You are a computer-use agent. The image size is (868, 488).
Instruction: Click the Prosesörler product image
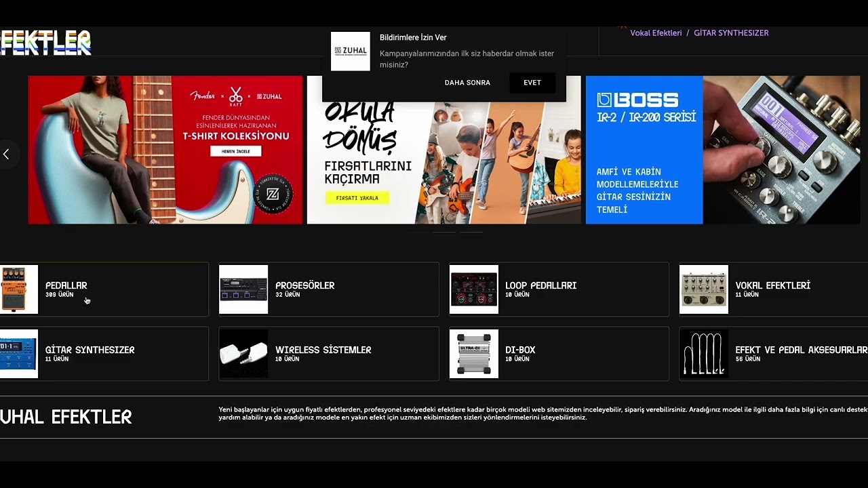[x=243, y=289]
